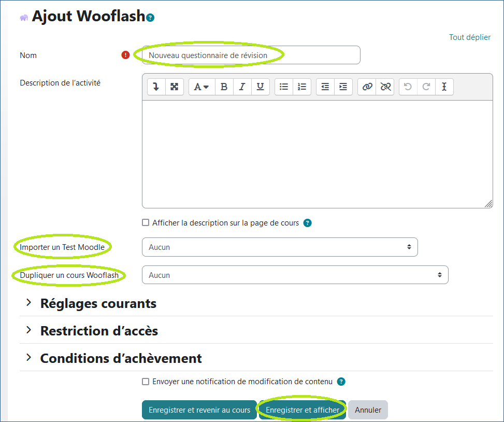Expand the 'Restriction d'accès' section
Viewport: 504px width, 422px height.
[x=99, y=331]
